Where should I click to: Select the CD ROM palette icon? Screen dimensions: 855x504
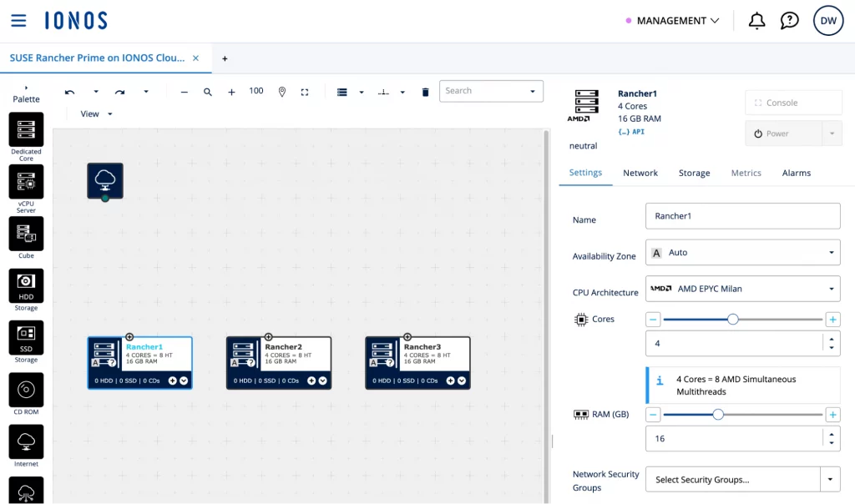click(26, 390)
